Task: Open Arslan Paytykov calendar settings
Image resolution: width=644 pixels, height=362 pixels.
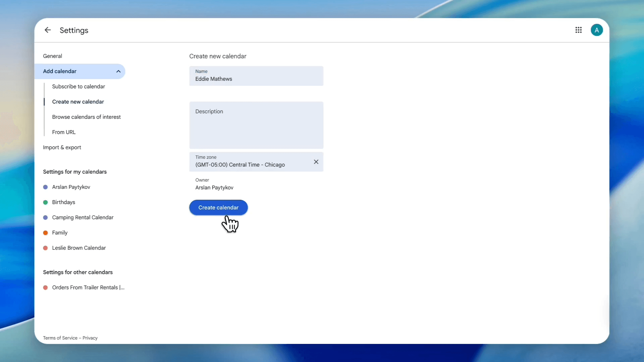Action: click(71, 187)
